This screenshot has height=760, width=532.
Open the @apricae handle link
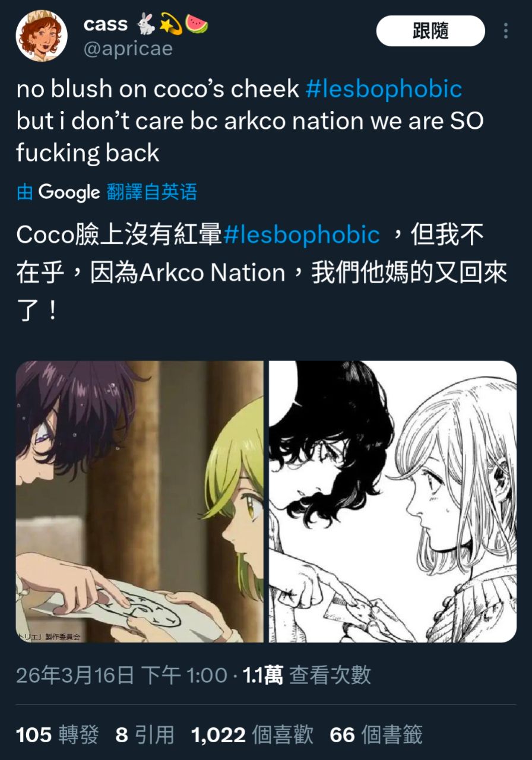pos(128,49)
